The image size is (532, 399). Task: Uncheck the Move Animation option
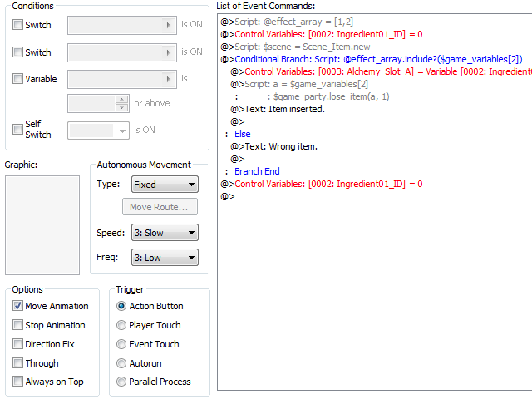tap(18, 306)
